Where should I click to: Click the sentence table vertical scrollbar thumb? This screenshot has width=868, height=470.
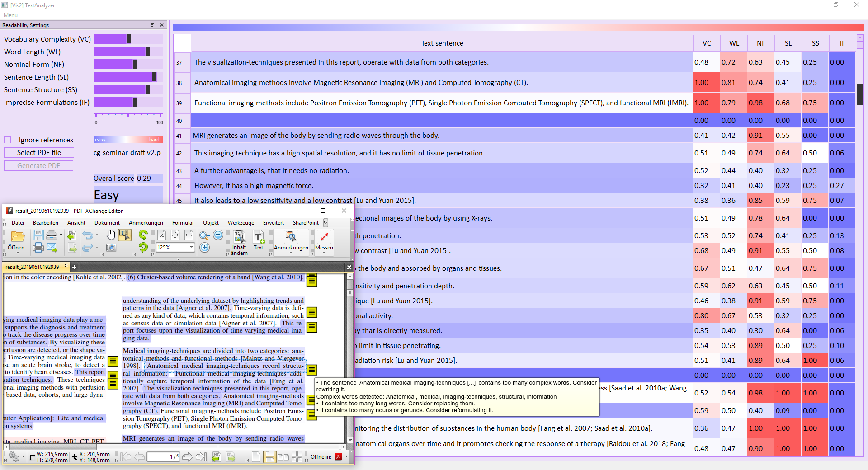860,94
